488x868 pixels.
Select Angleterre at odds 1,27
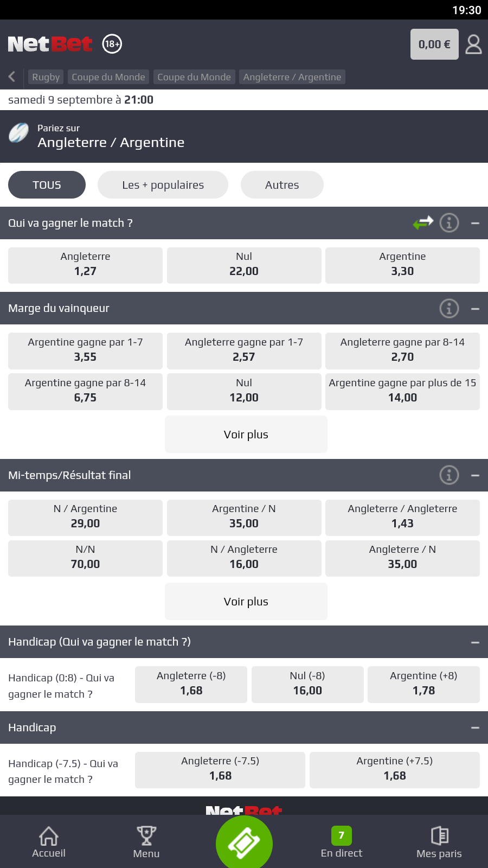tap(85, 265)
